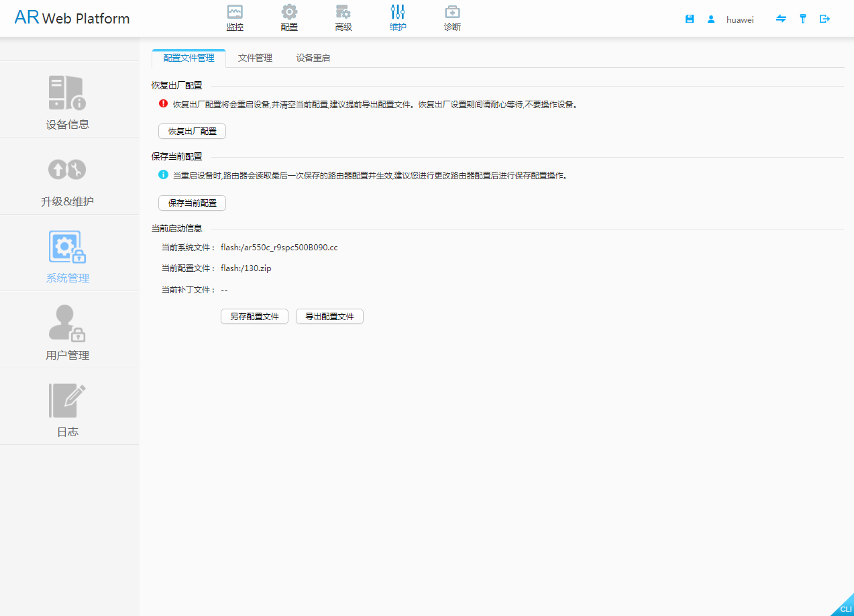Click the 导出配置文件 button

329,317
